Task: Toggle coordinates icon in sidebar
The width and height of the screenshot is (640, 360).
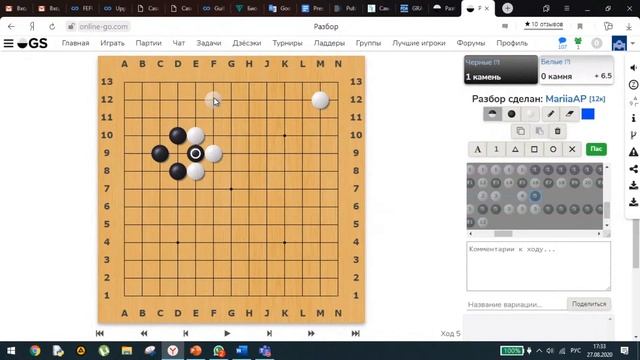Action: (x=633, y=102)
